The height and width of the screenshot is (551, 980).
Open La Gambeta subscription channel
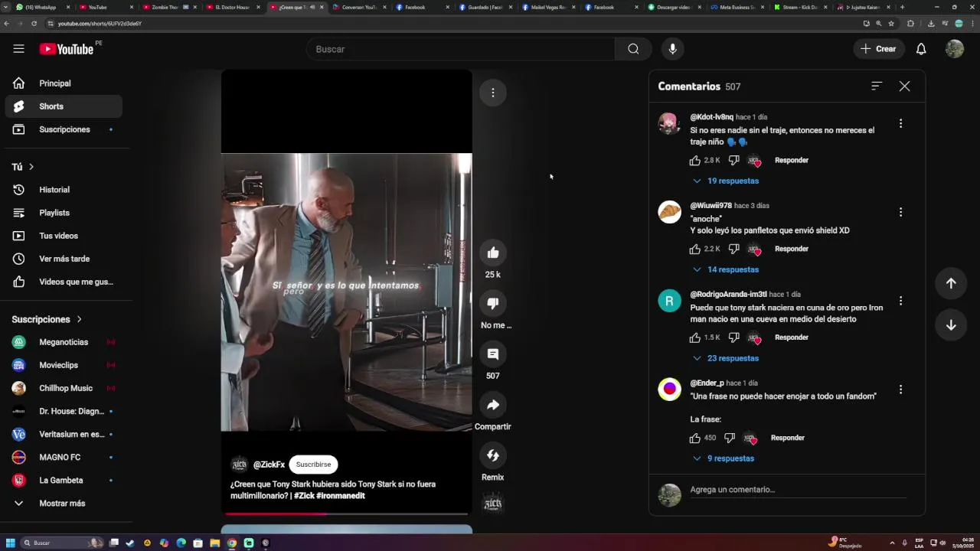63,481
